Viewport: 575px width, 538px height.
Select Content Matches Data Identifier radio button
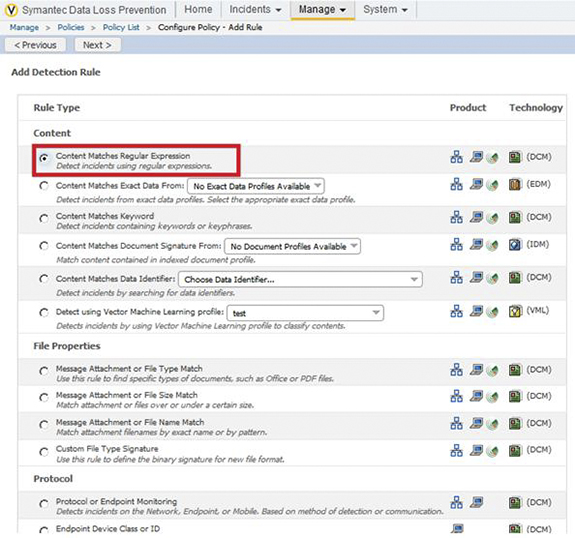(x=44, y=279)
